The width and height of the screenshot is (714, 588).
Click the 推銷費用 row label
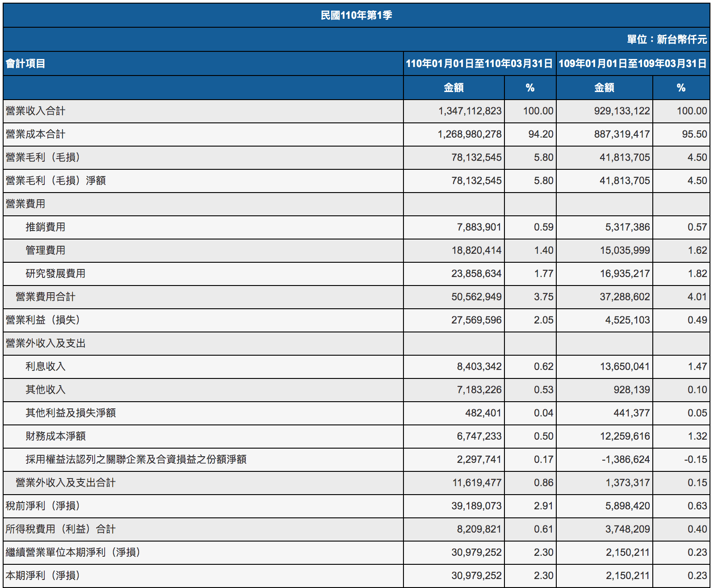click(46, 227)
